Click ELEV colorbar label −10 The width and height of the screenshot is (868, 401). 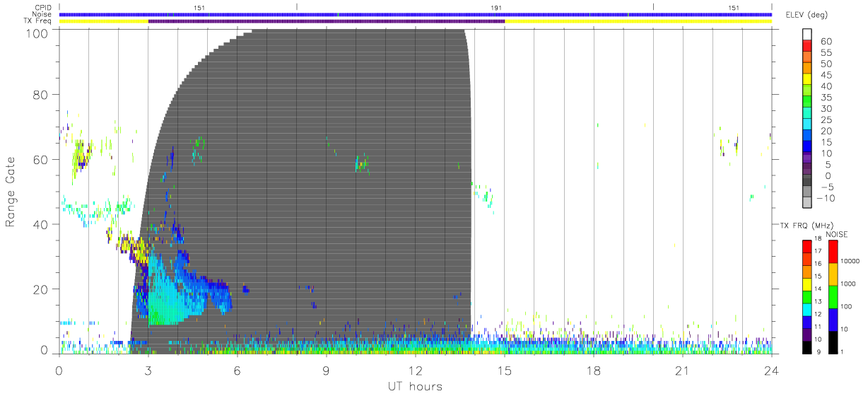pos(824,198)
